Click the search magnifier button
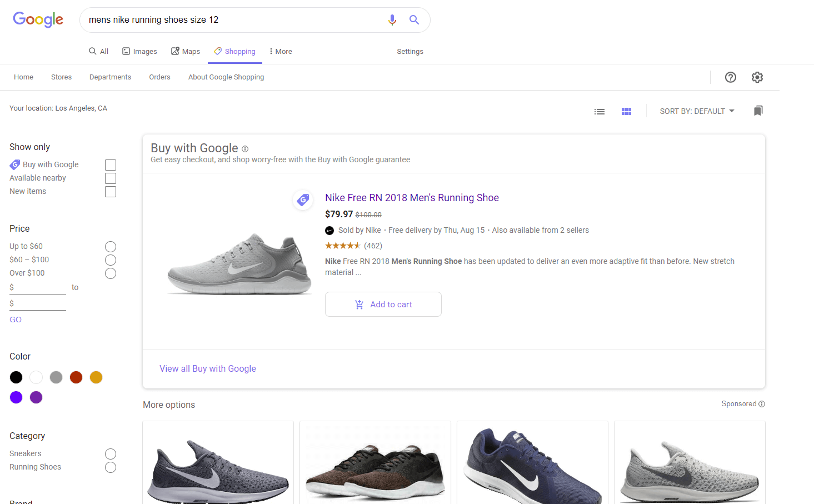This screenshot has height=504, width=814. (x=414, y=19)
